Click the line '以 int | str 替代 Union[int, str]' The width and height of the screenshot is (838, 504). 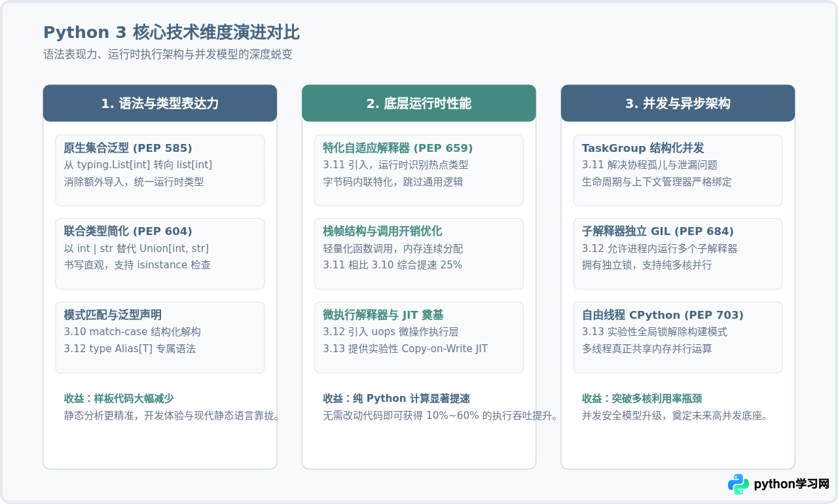[x=136, y=249]
